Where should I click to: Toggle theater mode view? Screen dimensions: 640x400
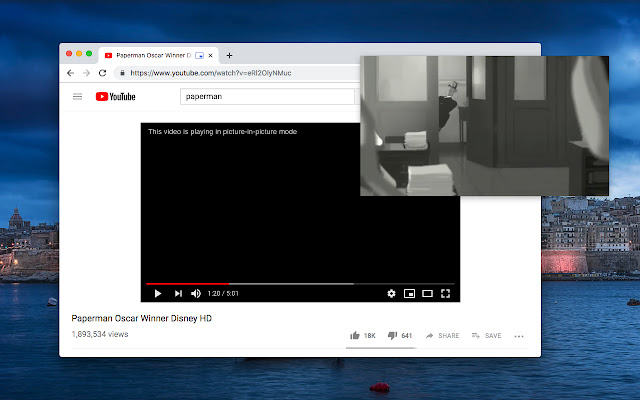(427, 293)
